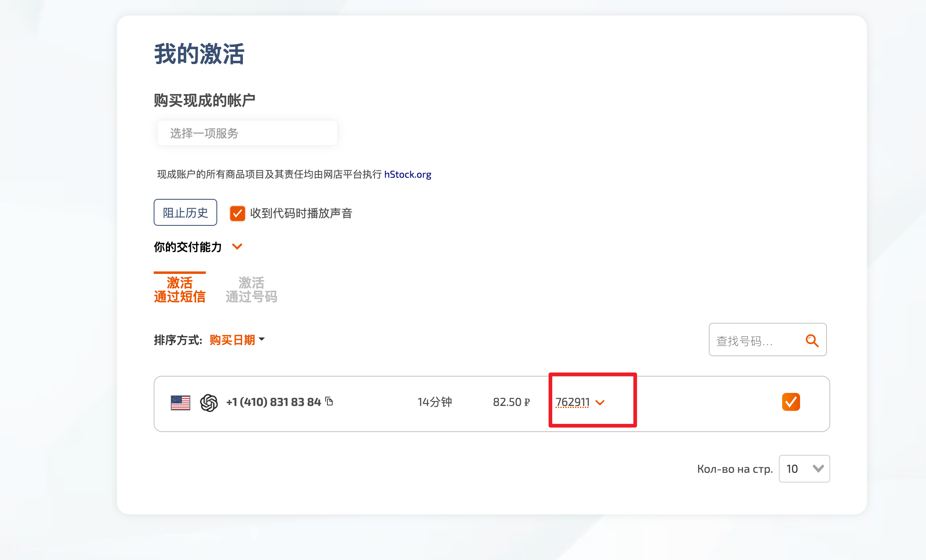Open the hStock.org link
926x560 pixels.
tap(408, 174)
